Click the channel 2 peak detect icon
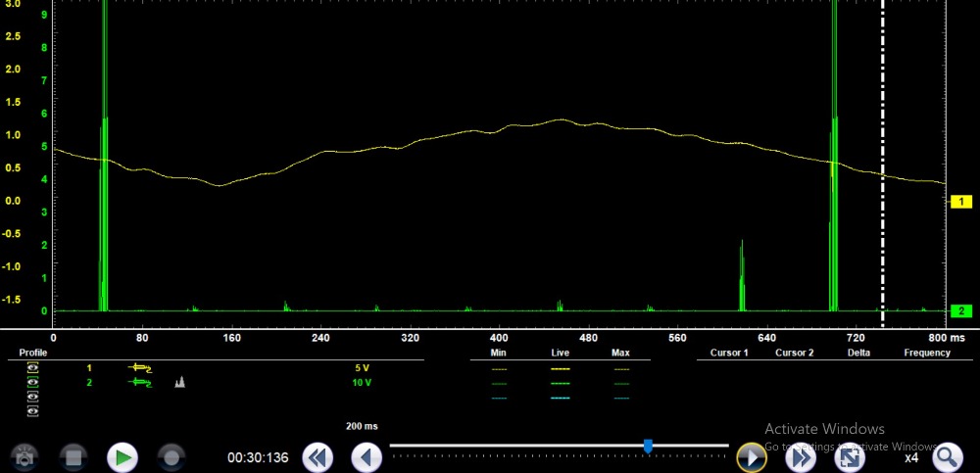980x473 pixels. click(x=180, y=383)
